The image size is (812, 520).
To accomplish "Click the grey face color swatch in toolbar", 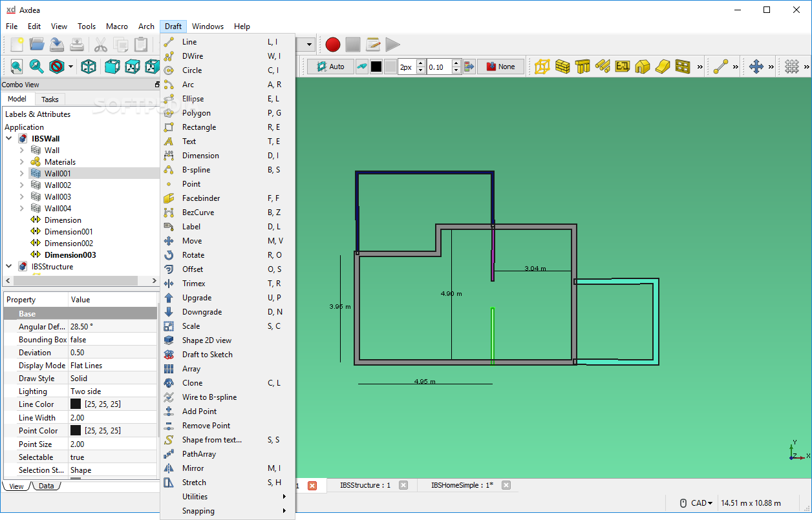I will 390,67.
